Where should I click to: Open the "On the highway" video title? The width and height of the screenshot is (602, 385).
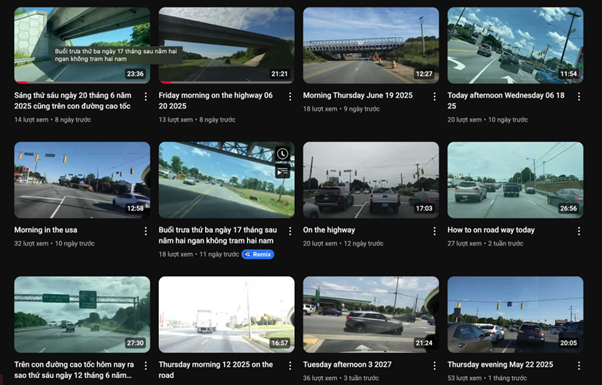point(329,230)
